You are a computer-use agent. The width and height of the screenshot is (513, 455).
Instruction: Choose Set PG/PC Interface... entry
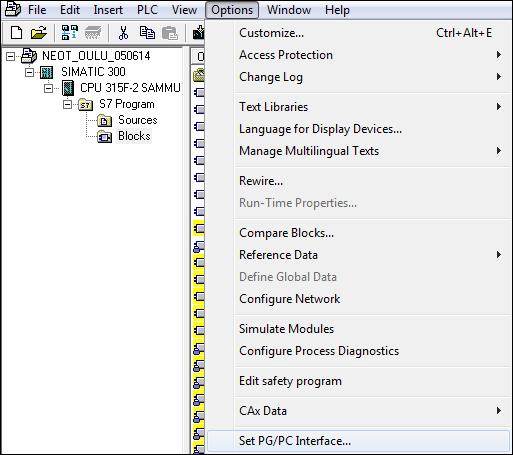point(358,441)
